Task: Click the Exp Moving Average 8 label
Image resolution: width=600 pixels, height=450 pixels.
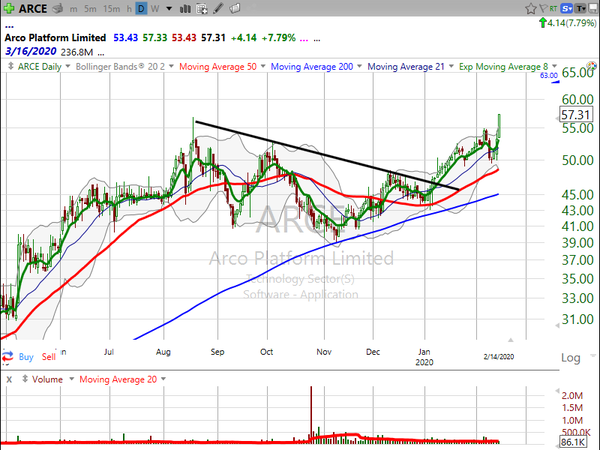Action: point(504,67)
